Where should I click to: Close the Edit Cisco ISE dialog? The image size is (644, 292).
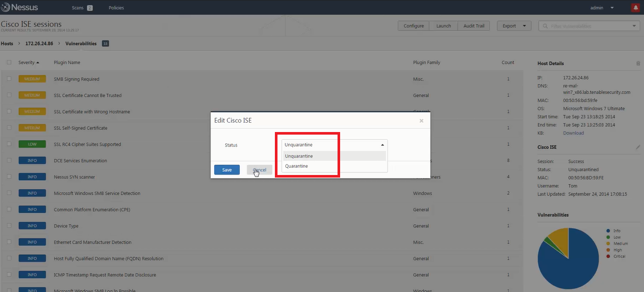[421, 121]
